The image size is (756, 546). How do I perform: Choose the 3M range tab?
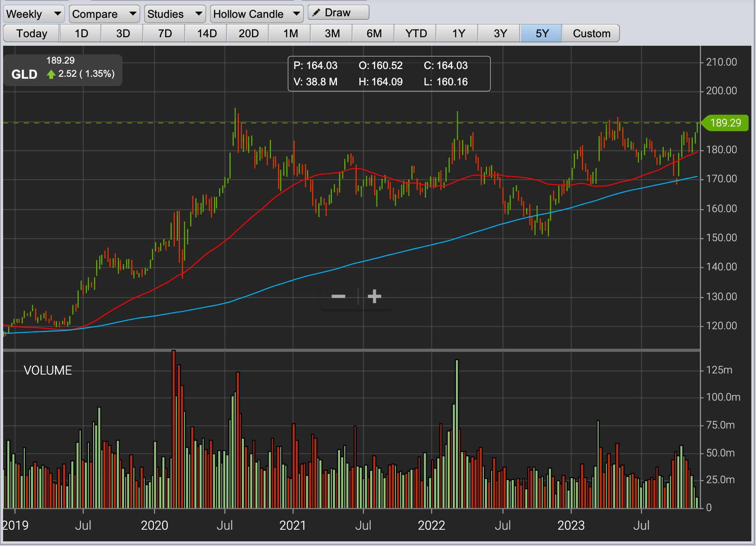[x=332, y=33]
